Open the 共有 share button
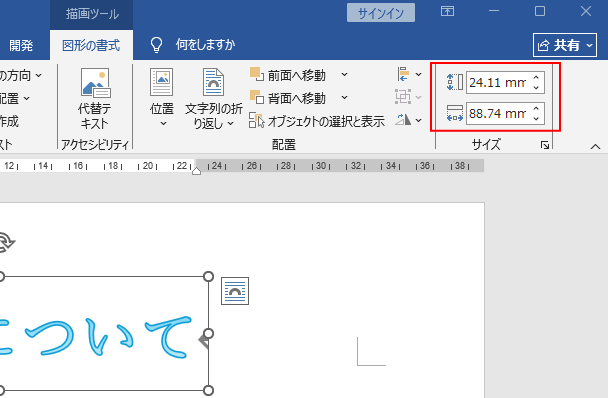This screenshot has width=608, height=398. tap(565, 45)
